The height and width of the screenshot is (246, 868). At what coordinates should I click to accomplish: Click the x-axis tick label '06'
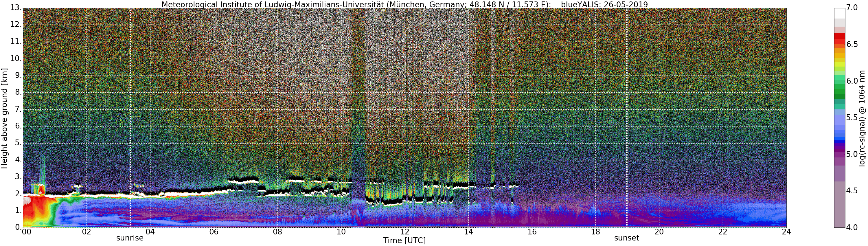coord(214,232)
